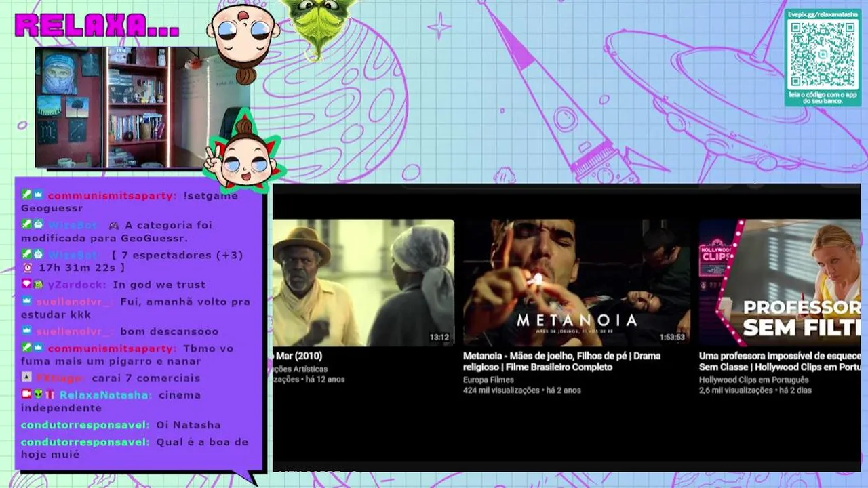Visit the Europa Filmes channel
The height and width of the screenshot is (488, 868).
tap(488, 380)
